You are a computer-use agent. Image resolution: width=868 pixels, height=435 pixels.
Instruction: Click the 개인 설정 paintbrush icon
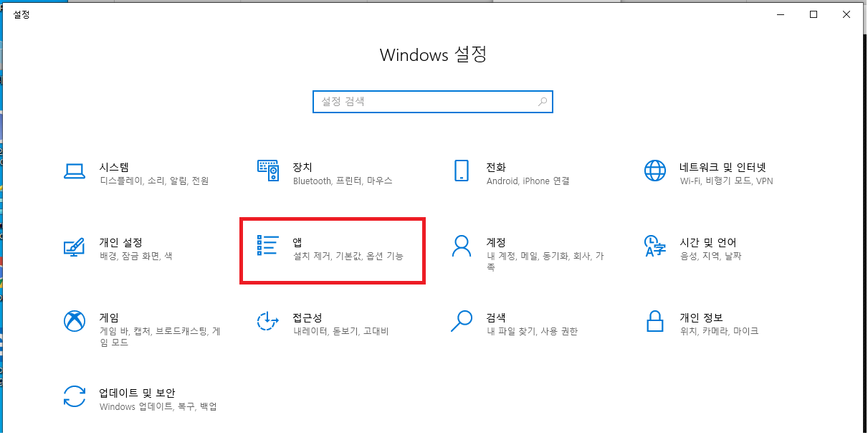coord(75,246)
